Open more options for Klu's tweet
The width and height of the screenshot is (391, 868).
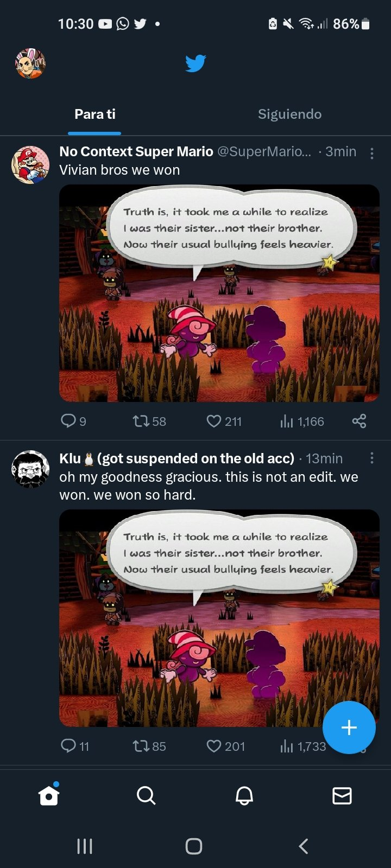click(x=371, y=458)
